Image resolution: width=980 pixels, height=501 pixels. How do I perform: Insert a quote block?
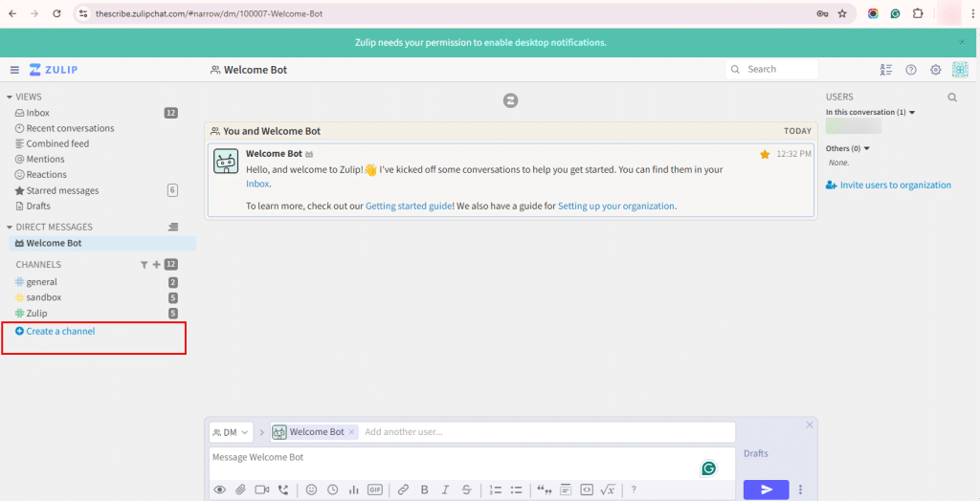pos(545,490)
